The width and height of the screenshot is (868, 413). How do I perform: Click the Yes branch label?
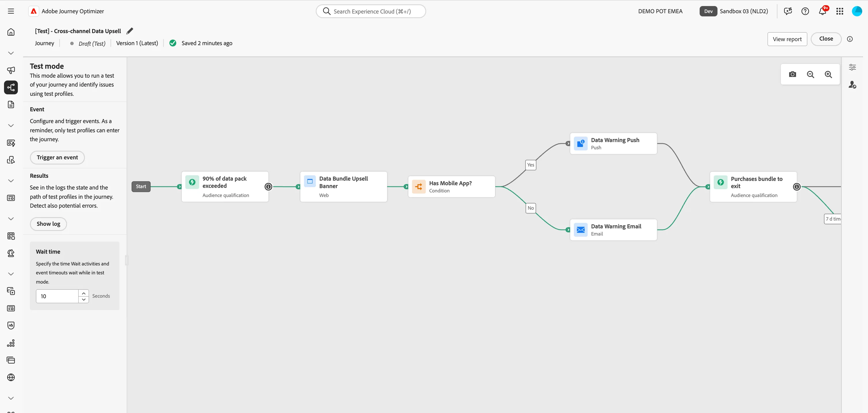[x=531, y=165]
